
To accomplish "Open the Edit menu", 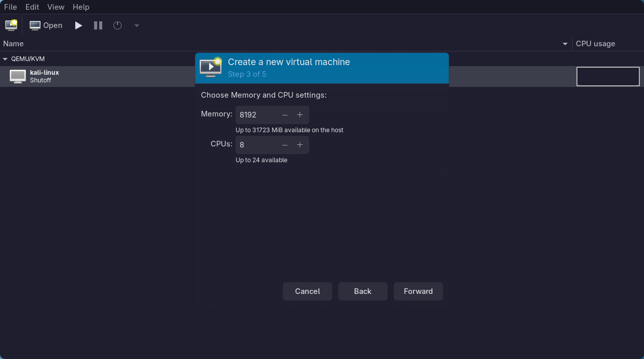I will [32, 7].
